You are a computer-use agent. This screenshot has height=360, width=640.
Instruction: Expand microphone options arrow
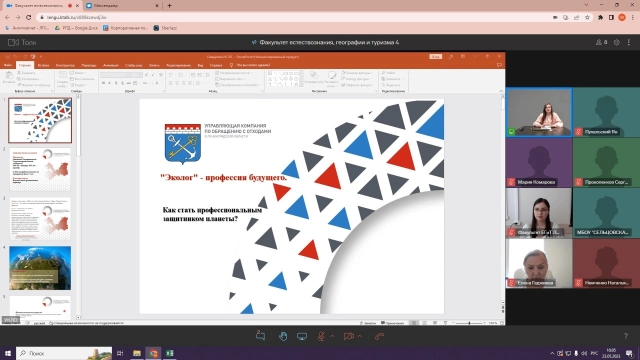[332, 336]
